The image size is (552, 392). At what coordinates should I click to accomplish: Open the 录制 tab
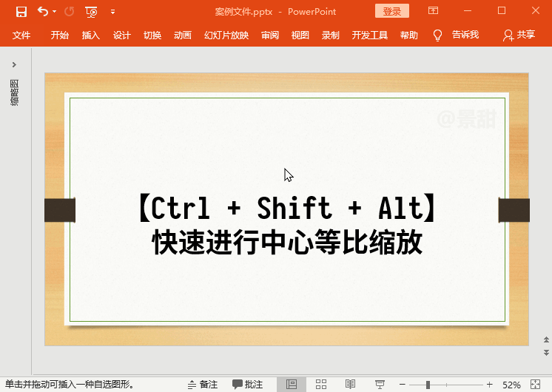[331, 36]
